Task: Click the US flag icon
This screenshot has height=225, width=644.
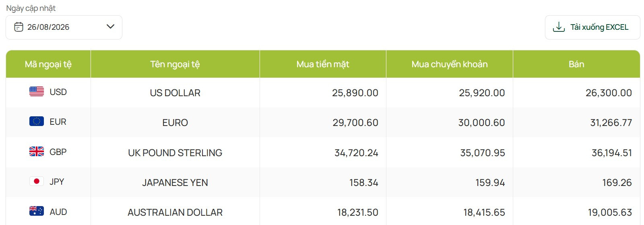Action: point(37,92)
